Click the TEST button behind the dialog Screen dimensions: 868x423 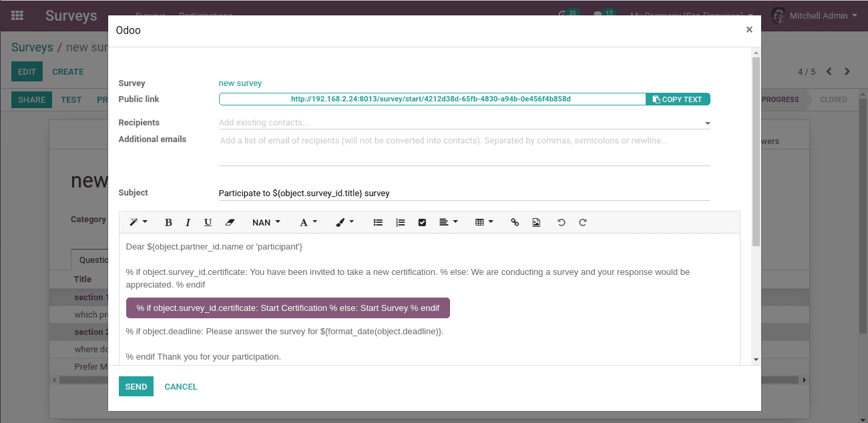pyautogui.click(x=71, y=99)
